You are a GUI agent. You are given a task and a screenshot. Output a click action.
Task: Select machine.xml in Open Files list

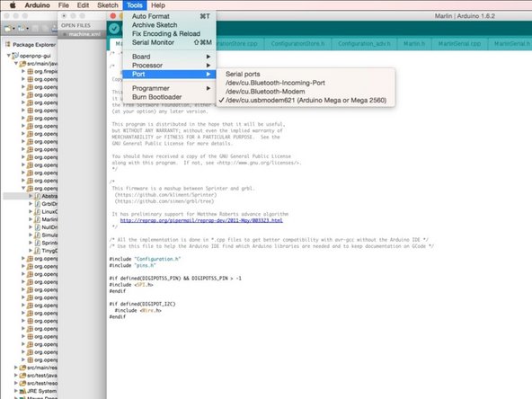[x=84, y=34]
